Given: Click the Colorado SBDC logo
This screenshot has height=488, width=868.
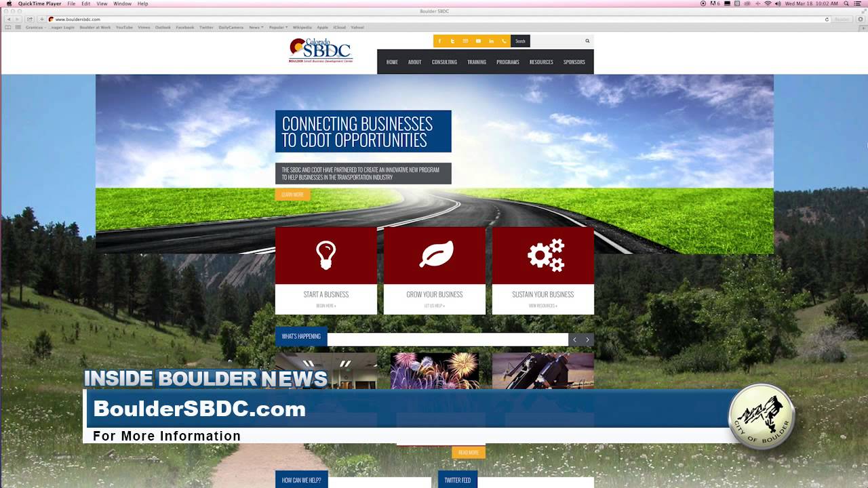Looking at the screenshot, I should tap(321, 50).
